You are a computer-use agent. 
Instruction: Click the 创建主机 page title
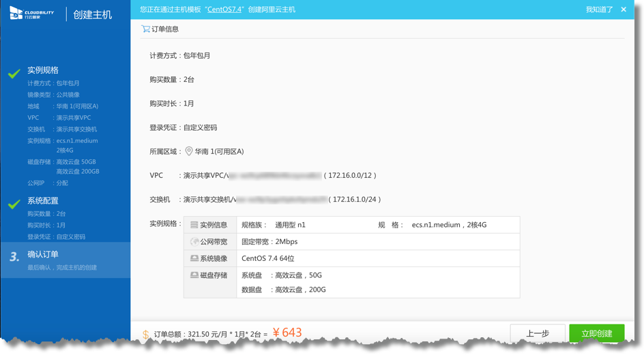click(x=92, y=14)
